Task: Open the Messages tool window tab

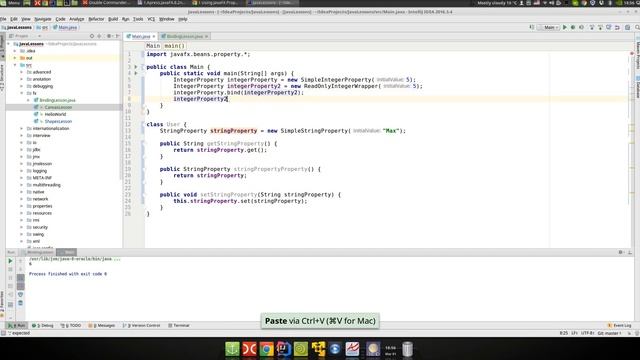Action: [102, 325]
